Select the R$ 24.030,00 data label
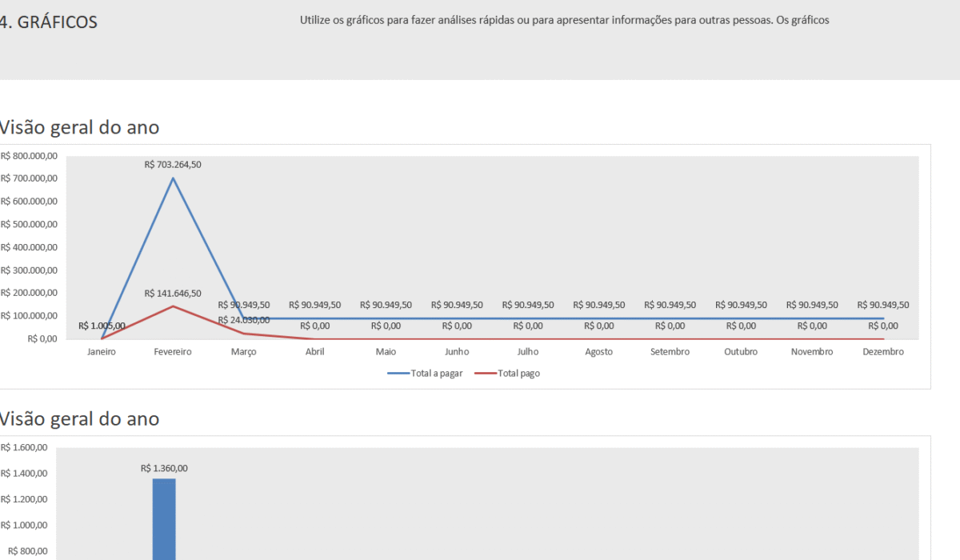Screen dimensions: 960x560 244,320
